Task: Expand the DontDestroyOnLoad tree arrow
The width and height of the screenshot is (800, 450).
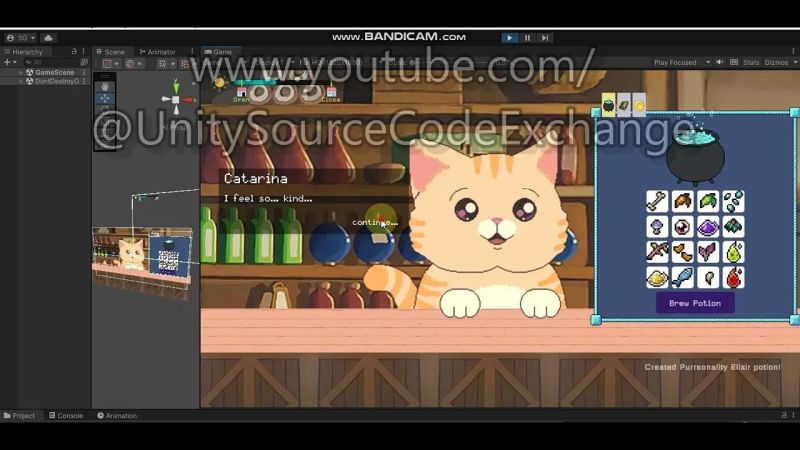Action: click(x=21, y=81)
